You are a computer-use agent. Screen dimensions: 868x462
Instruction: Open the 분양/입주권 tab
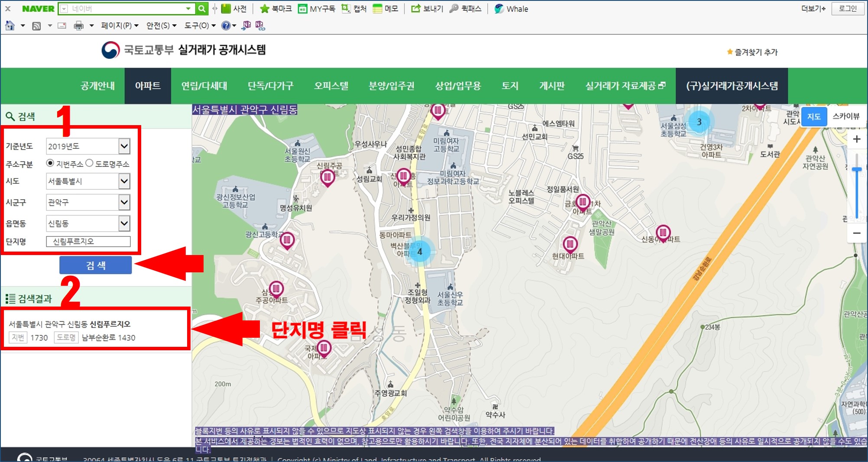point(392,86)
